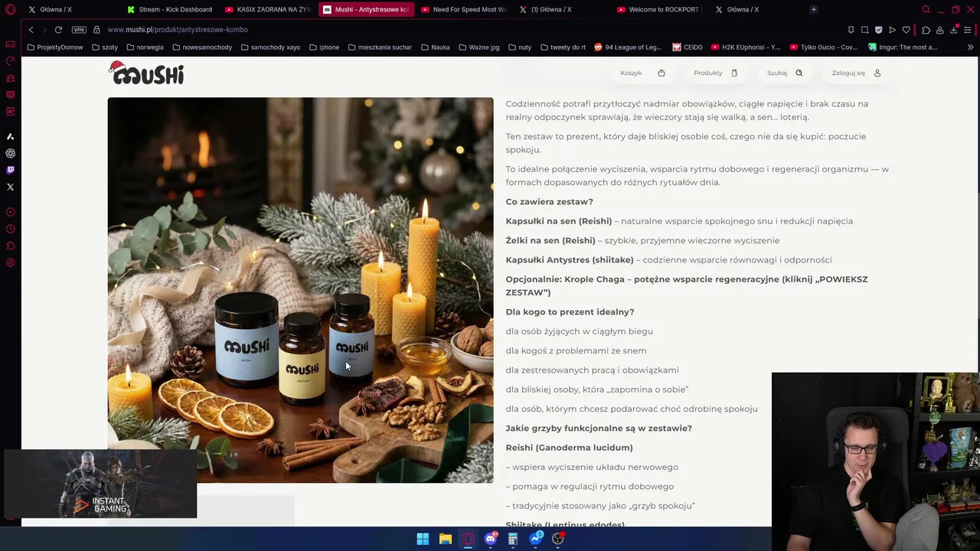Open szoty bookmarks folder
The image size is (980, 551).
pyautogui.click(x=105, y=47)
